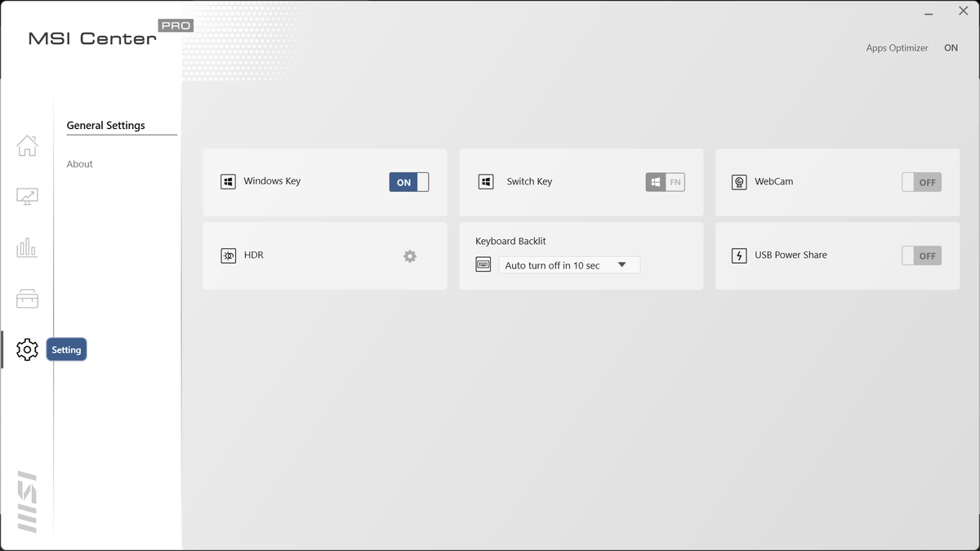The width and height of the screenshot is (980, 551).
Task: Open the Home page from sidebar
Action: click(x=27, y=145)
